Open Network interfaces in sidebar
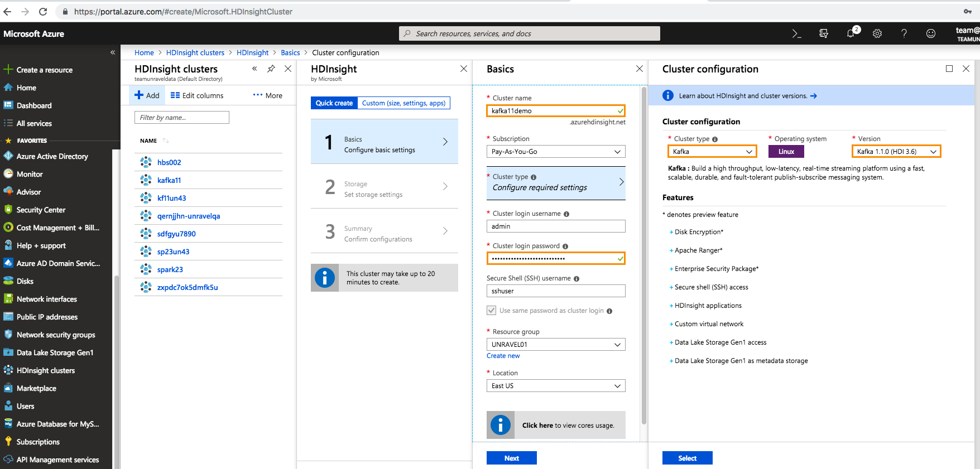Viewport: 980px width, 469px height. click(47, 299)
